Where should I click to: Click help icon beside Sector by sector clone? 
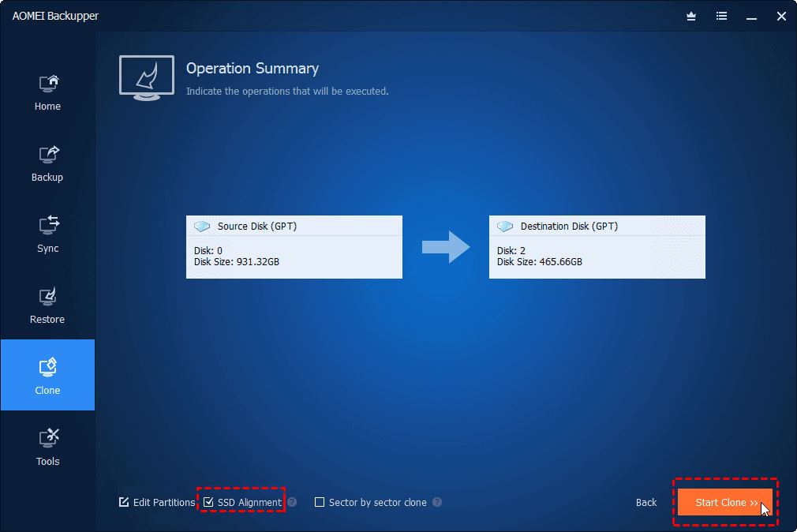point(437,502)
